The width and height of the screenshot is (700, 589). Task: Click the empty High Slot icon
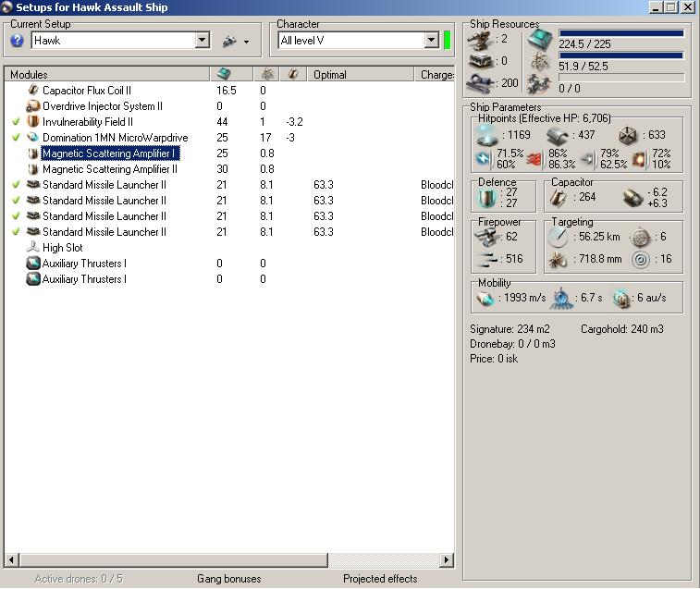[x=33, y=247]
